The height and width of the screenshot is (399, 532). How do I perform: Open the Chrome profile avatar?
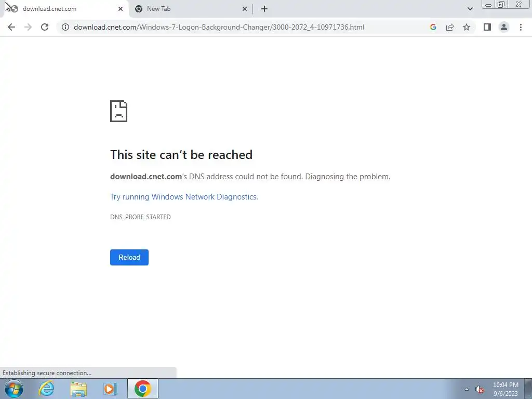pyautogui.click(x=504, y=27)
